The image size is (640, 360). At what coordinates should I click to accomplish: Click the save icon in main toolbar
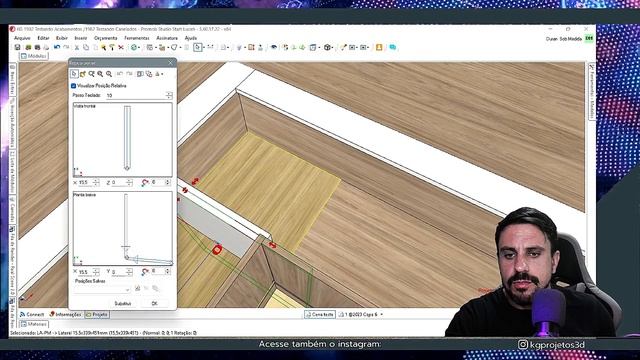[x=18, y=47]
